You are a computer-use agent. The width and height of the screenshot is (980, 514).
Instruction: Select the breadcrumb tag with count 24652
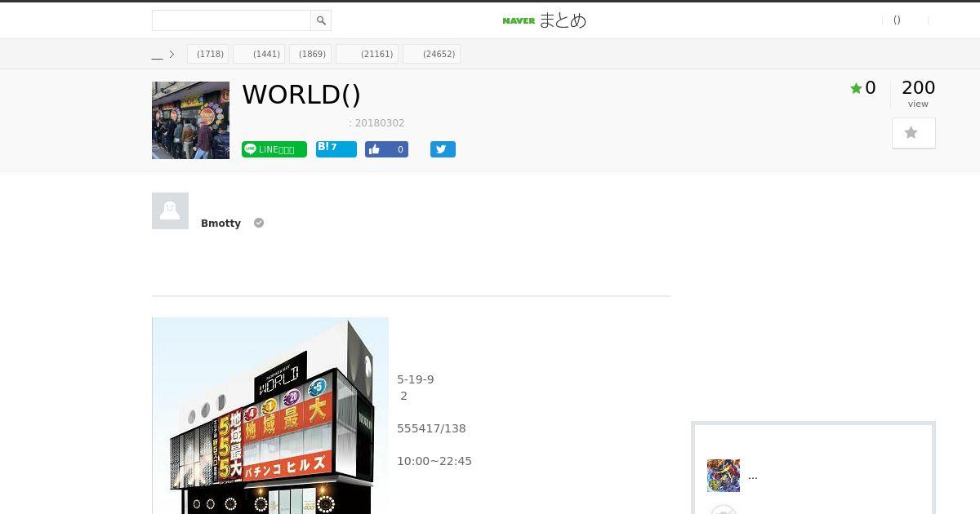[x=432, y=54]
